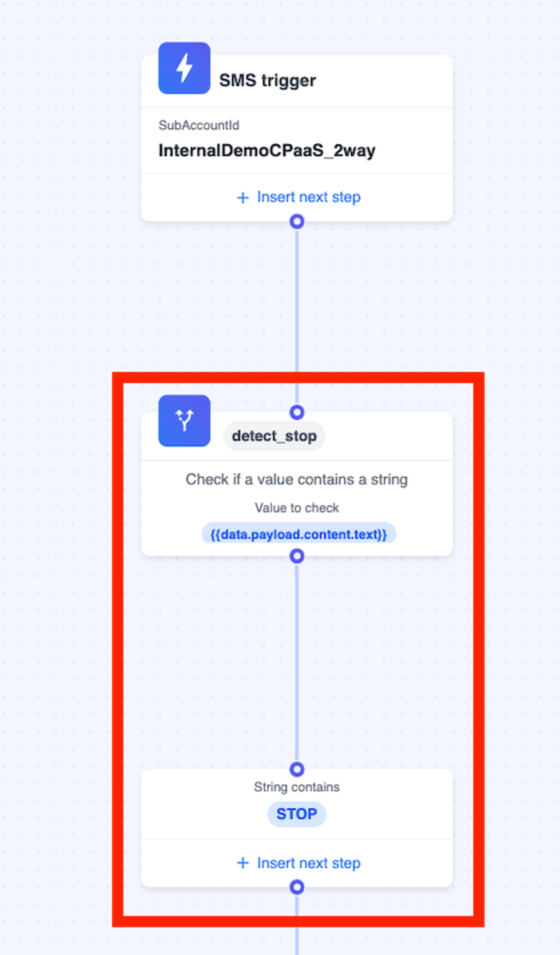Viewport: 560px width, 955px height.
Task: Select the output connector below the detect_stop node
Action: point(297,556)
